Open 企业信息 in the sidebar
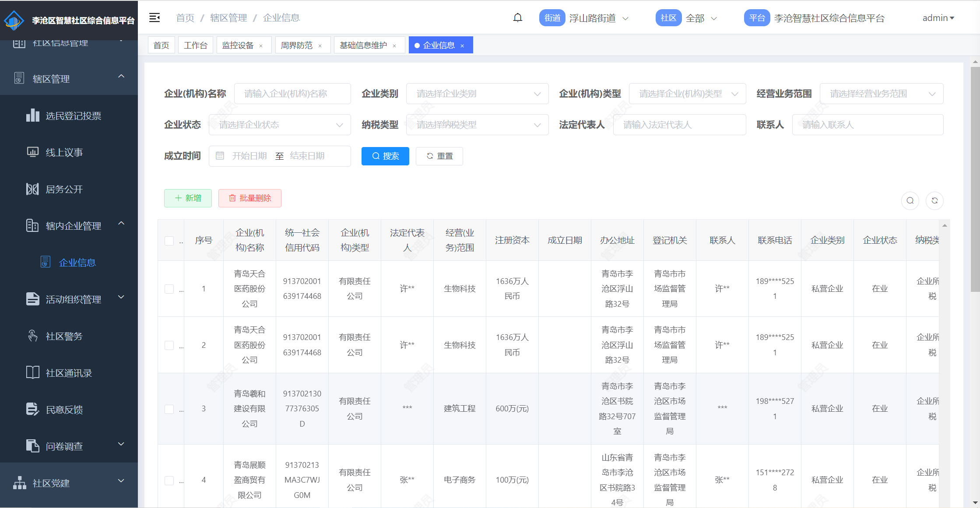The width and height of the screenshot is (980, 508). coord(77,263)
